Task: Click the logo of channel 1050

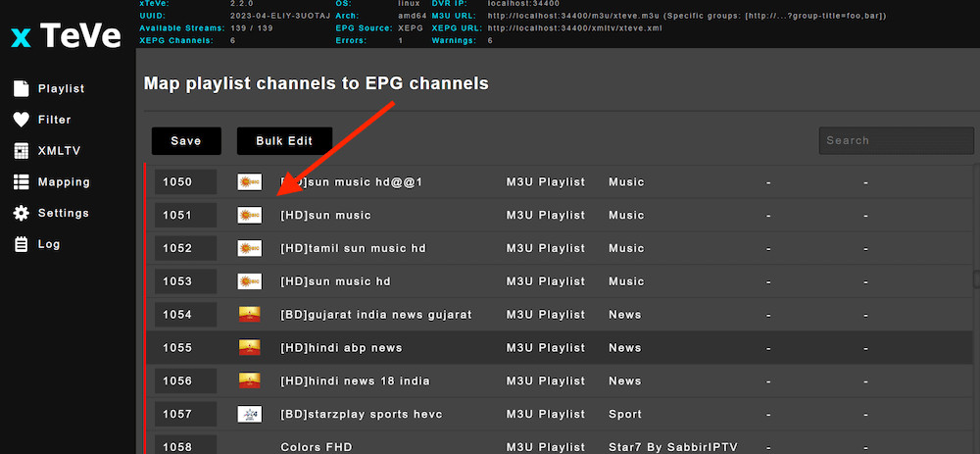Action: (249, 182)
